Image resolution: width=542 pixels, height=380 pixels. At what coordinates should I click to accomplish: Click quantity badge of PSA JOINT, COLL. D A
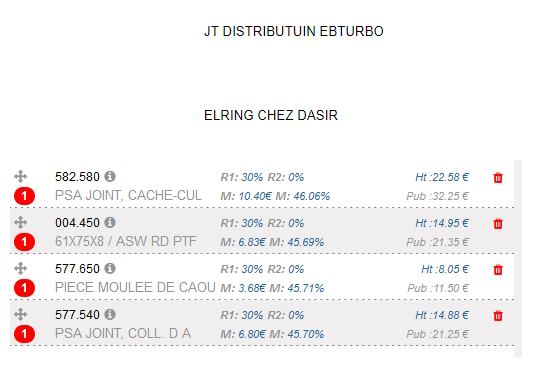(24, 334)
